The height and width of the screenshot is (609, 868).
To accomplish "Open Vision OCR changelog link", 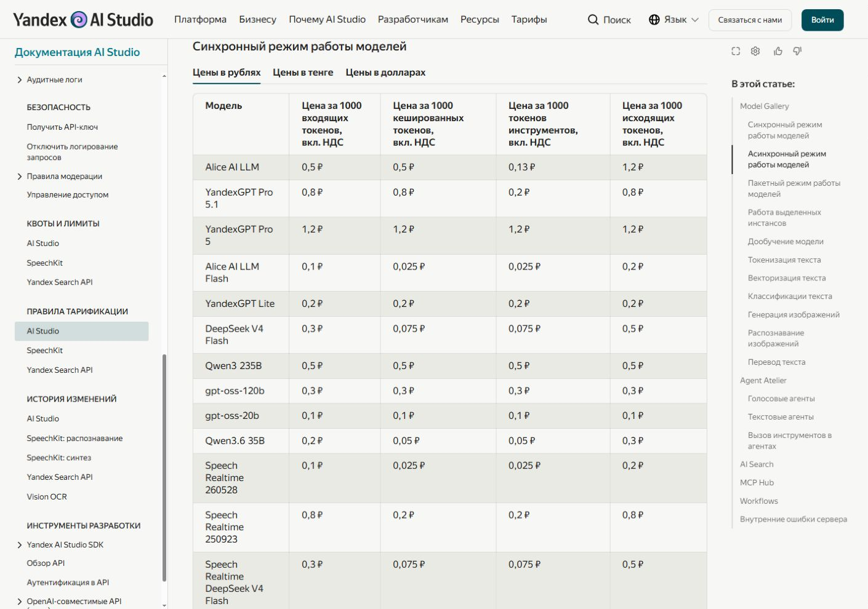I will (x=47, y=497).
